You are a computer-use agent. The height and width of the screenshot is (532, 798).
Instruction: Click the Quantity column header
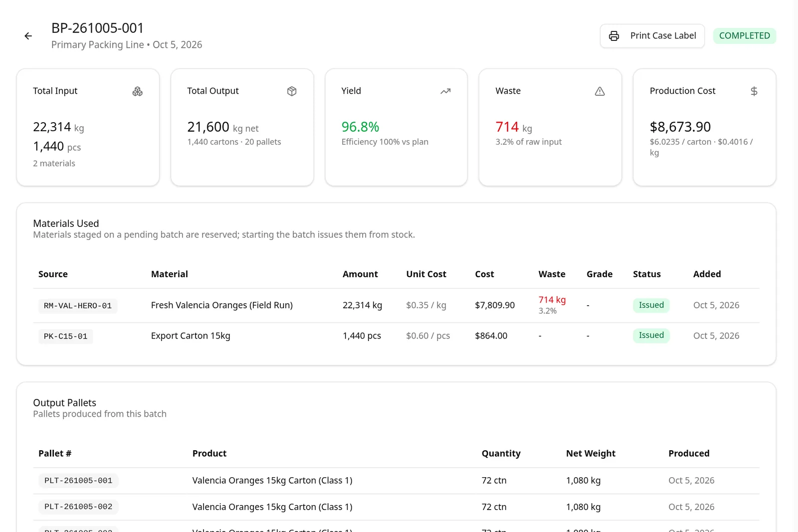click(x=501, y=454)
